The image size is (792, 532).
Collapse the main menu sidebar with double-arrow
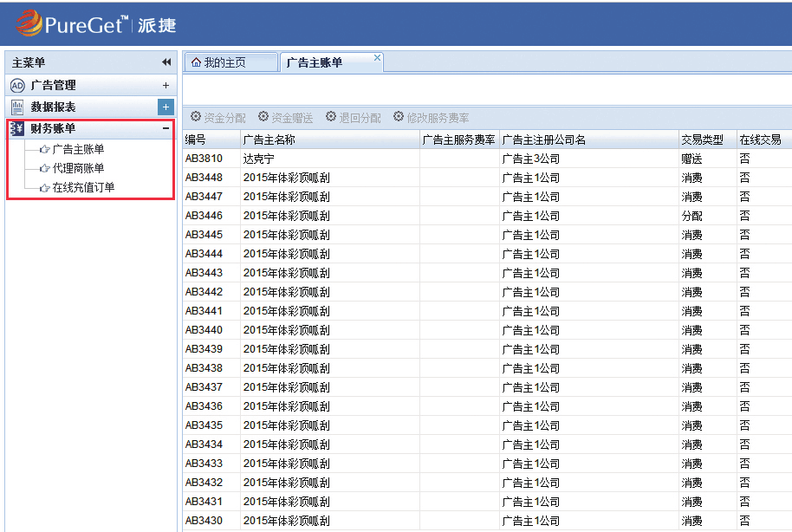click(166, 62)
